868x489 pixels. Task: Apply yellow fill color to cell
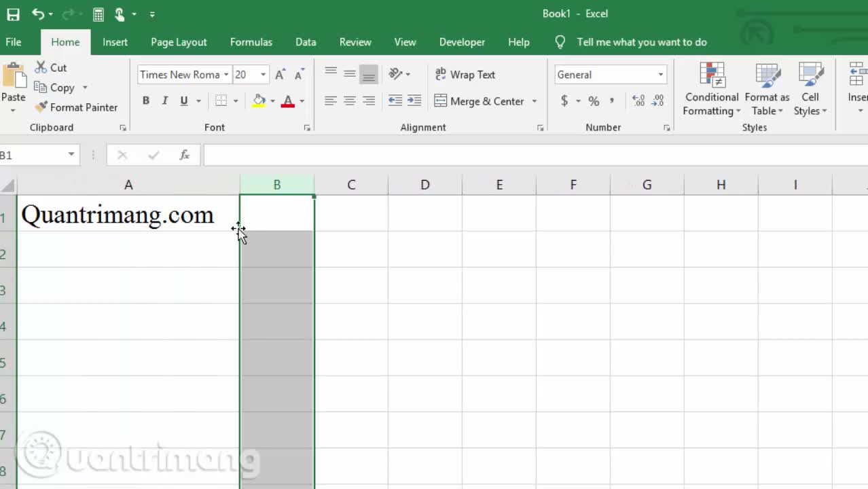[259, 101]
